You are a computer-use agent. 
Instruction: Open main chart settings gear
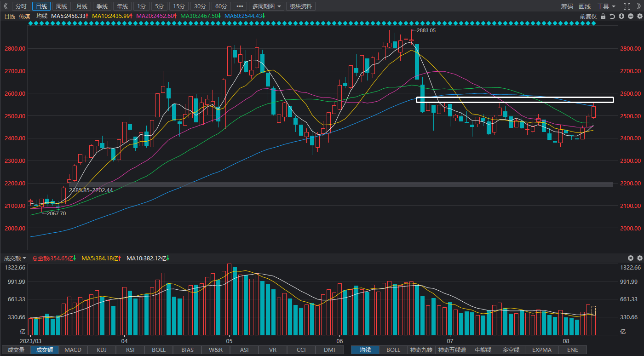point(639,16)
